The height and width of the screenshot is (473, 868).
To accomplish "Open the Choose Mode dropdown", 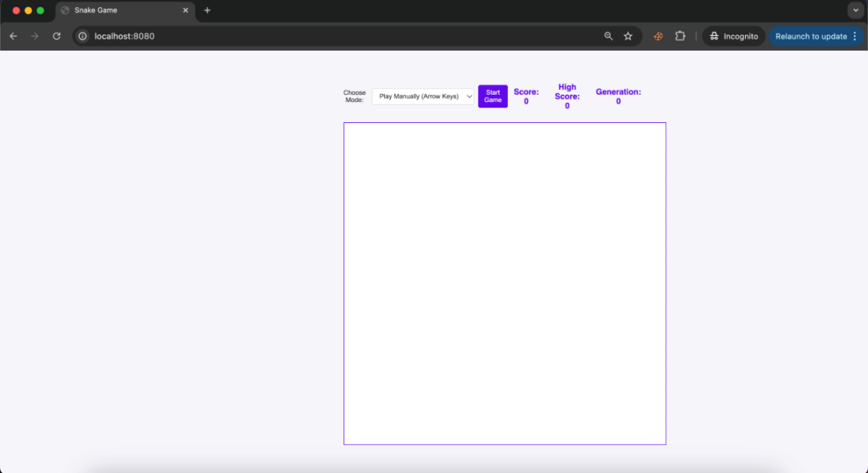I will 423,96.
